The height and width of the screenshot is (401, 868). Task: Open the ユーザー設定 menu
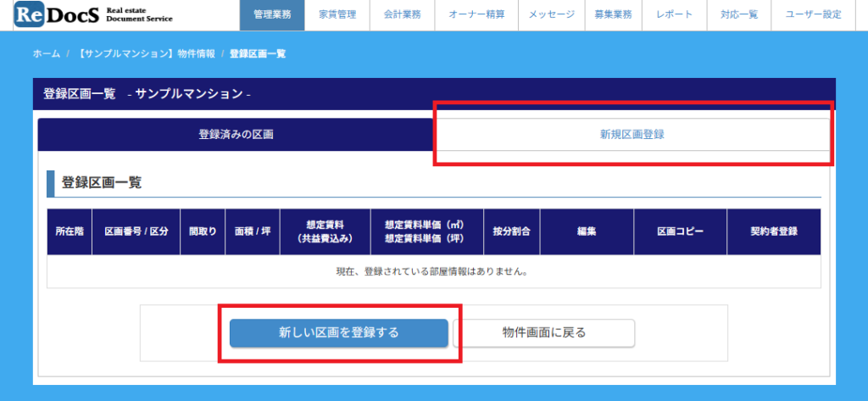pyautogui.click(x=813, y=14)
